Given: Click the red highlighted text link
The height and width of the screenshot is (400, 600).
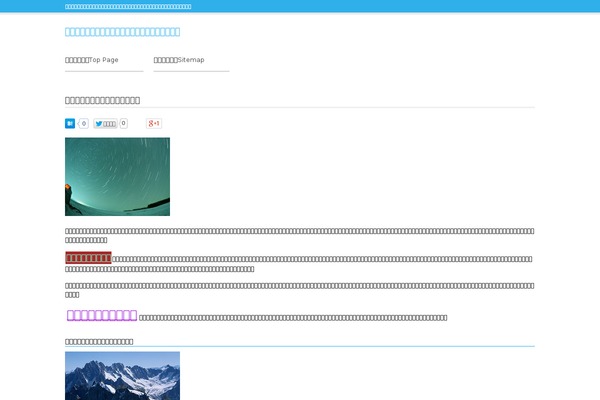Looking at the screenshot, I should pyautogui.click(x=88, y=258).
